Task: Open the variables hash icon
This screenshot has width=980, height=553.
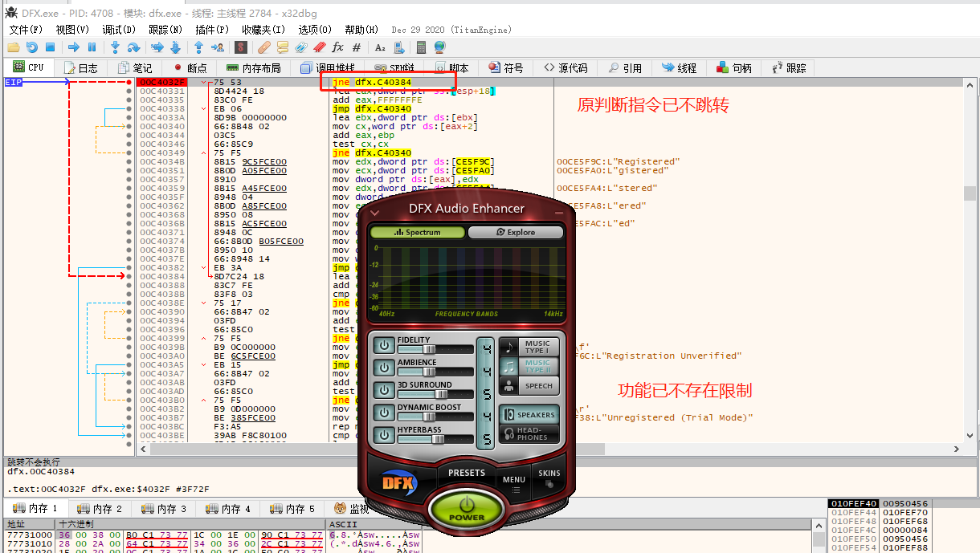Action: (x=357, y=47)
